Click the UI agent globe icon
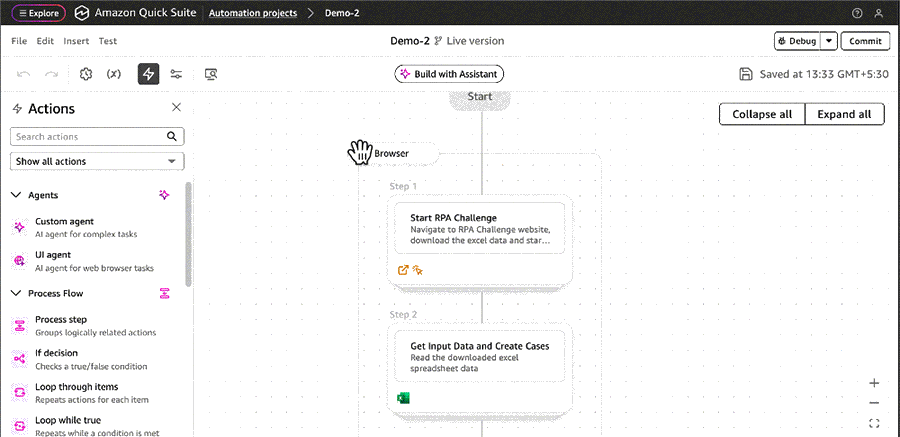 (20, 261)
